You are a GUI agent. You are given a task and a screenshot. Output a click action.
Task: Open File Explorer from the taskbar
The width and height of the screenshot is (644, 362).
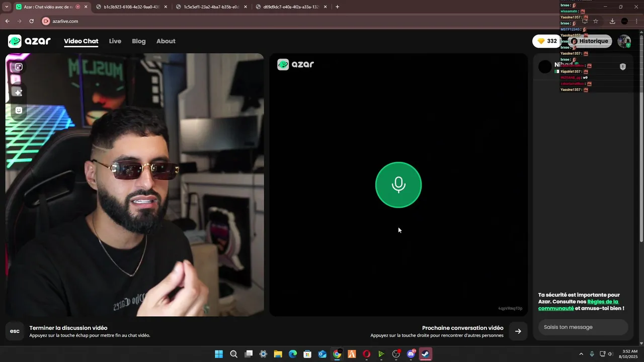point(278,354)
